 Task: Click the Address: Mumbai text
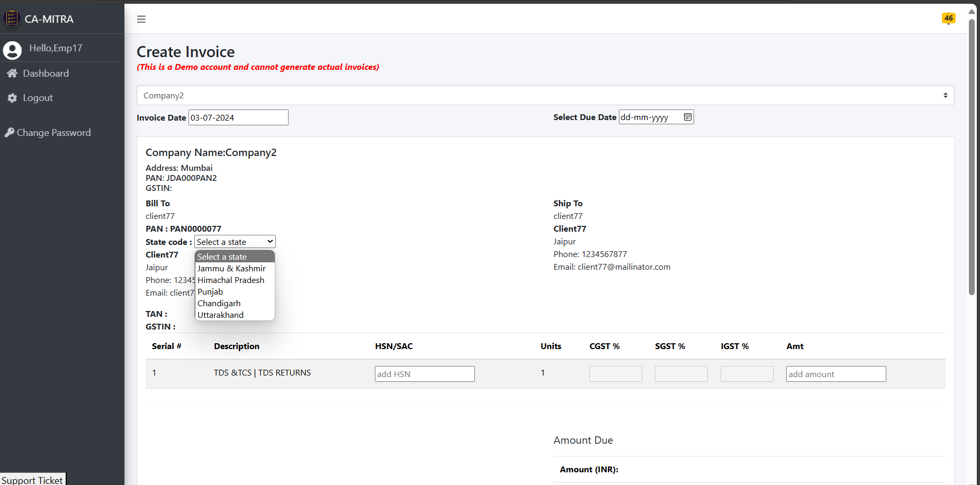(179, 168)
